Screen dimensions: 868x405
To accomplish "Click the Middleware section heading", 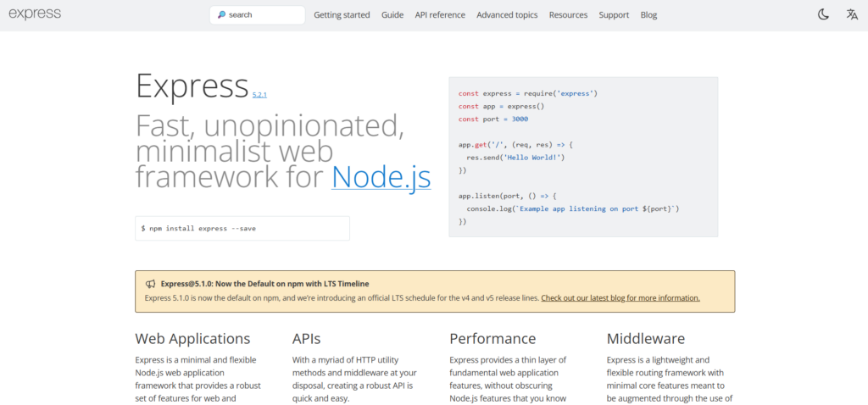I will 645,339.
